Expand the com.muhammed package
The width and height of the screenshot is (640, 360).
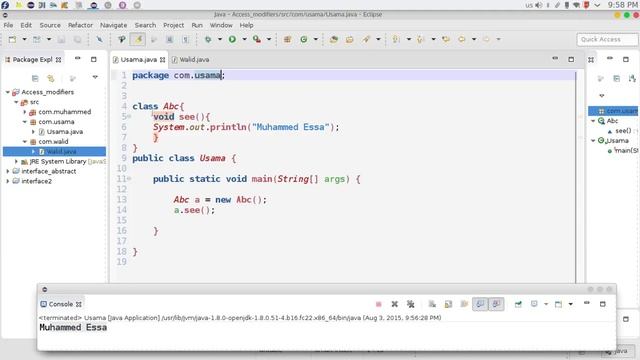(x=24, y=112)
